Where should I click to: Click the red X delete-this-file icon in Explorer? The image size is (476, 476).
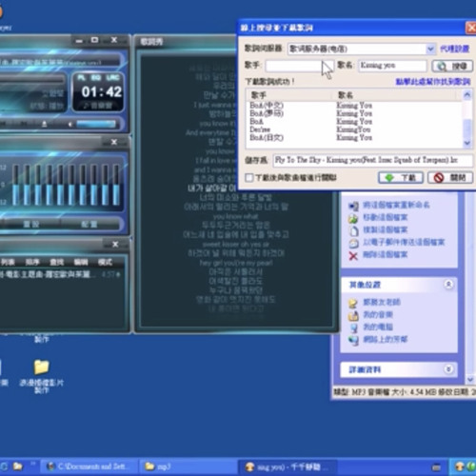pyautogui.click(x=353, y=256)
